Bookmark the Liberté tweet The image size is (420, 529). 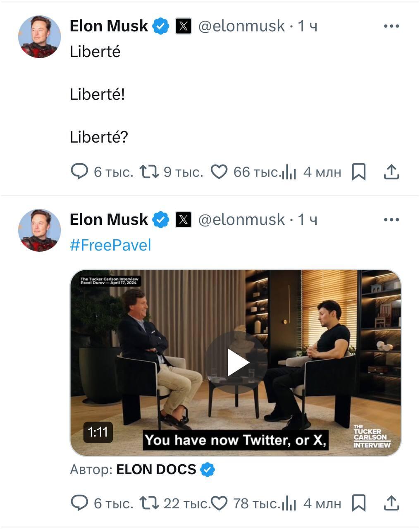point(358,172)
